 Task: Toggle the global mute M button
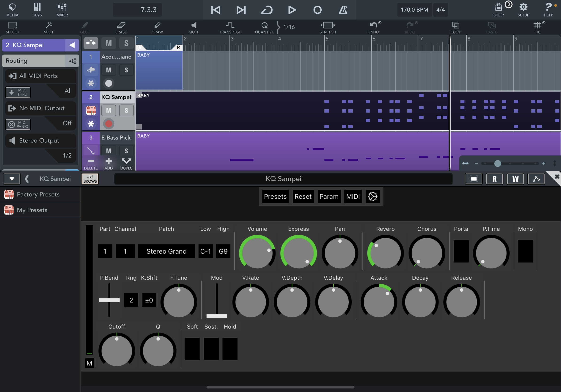(x=109, y=43)
